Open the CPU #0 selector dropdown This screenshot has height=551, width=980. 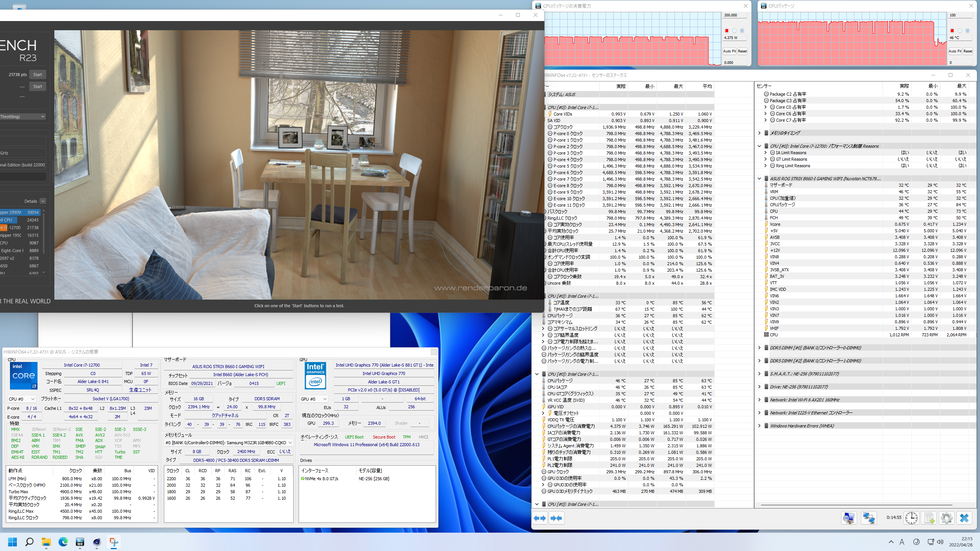(22, 399)
